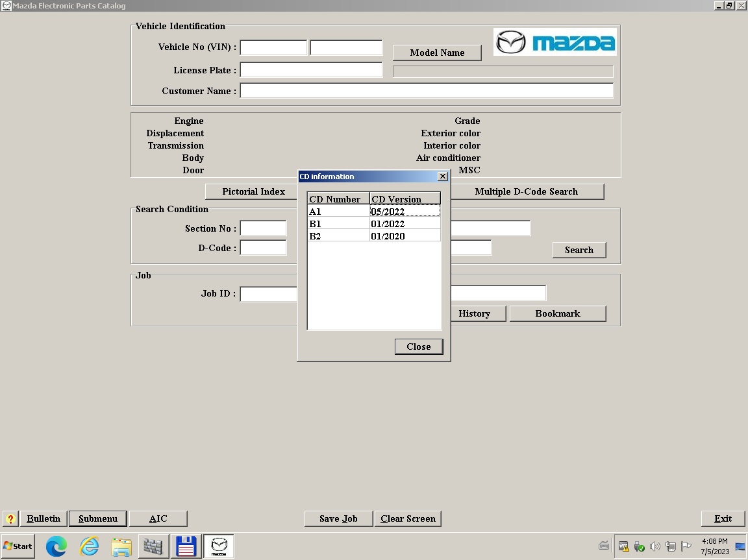Select the B1 CD number cell
This screenshot has width=748, height=560.
pyautogui.click(x=339, y=223)
